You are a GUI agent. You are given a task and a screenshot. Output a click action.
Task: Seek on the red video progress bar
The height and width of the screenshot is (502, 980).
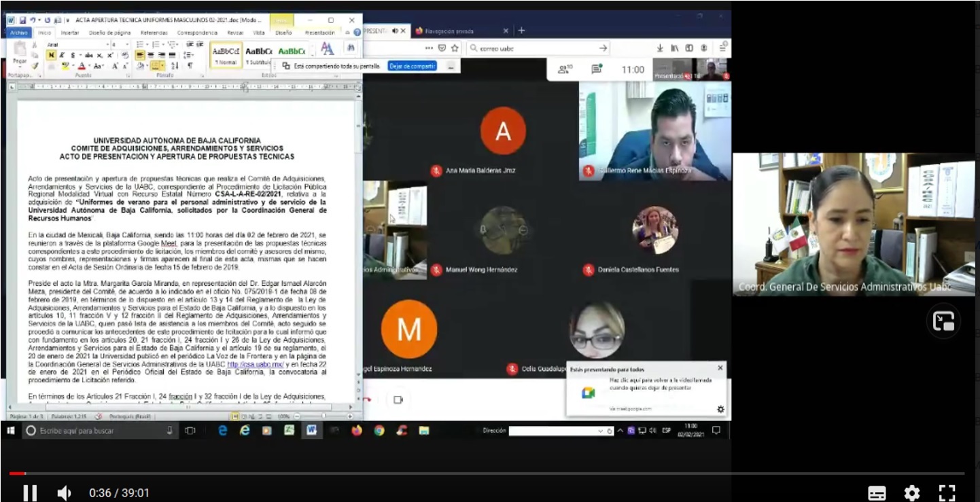coord(487,473)
